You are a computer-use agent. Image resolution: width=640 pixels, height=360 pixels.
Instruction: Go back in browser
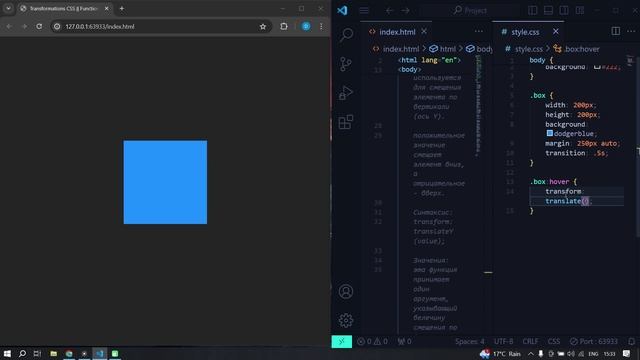click(x=9, y=27)
